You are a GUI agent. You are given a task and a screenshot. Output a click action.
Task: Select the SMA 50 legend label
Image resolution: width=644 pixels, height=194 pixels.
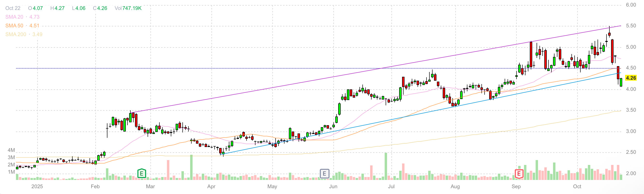tap(14, 26)
